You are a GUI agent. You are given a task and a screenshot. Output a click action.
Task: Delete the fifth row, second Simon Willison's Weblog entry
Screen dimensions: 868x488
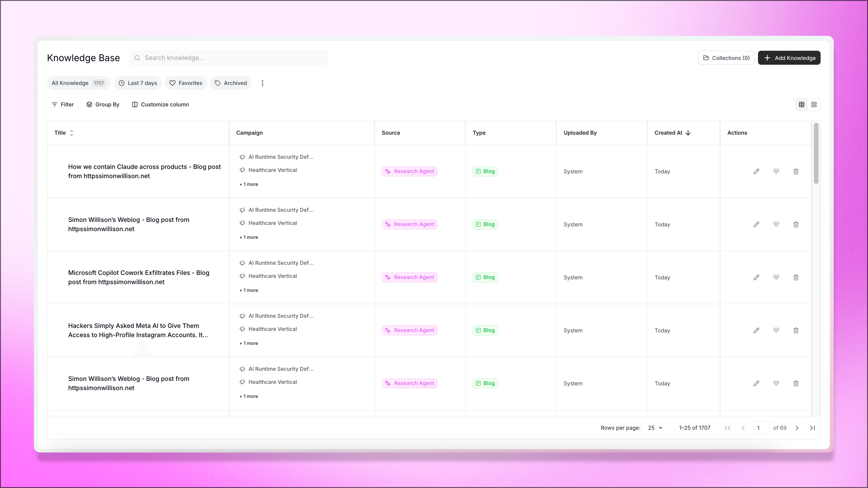pyautogui.click(x=796, y=383)
